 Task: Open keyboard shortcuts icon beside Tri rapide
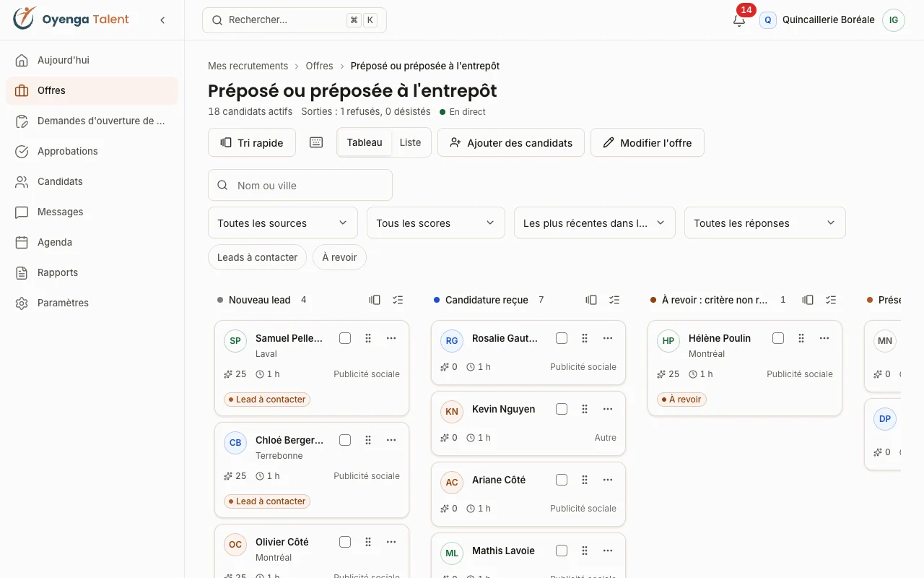[x=316, y=142]
